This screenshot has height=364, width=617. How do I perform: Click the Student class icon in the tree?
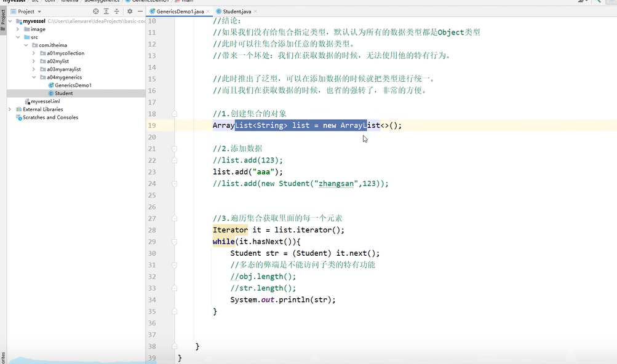point(51,93)
